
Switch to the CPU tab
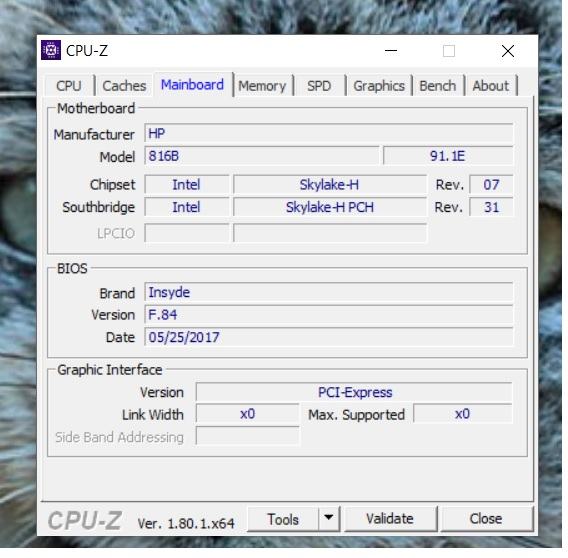click(x=69, y=86)
